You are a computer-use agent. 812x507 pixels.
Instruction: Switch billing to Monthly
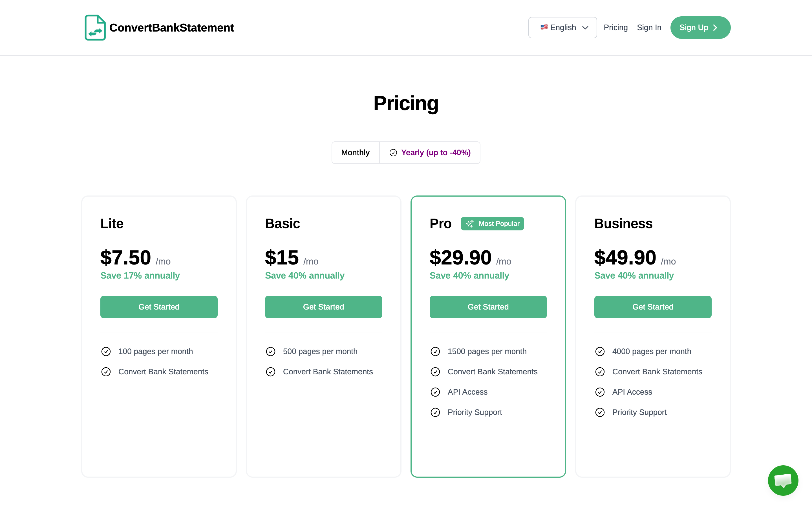[x=355, y=153]
